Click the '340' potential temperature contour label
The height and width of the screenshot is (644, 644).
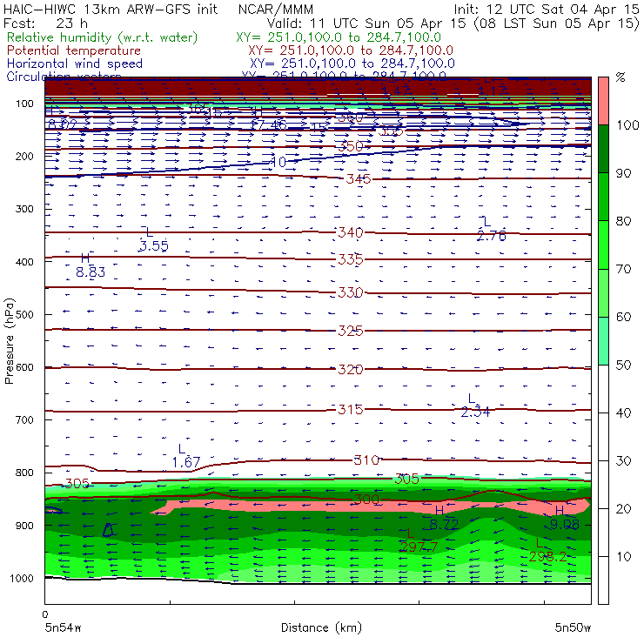(x=351, y=232)
